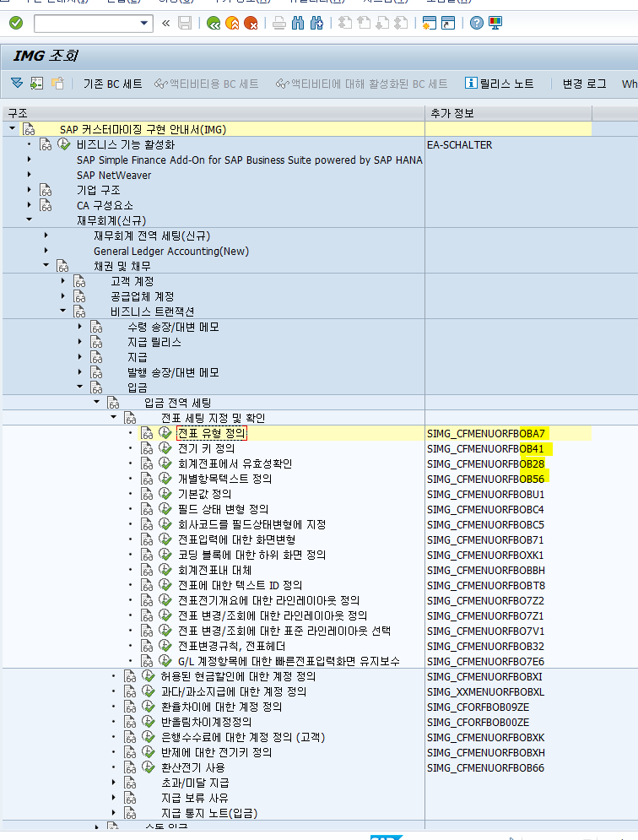638x840 pixels.
Task: Select 전표 유형 정의 tree row text
Action: pyautogui.click(x=212, y=433)
